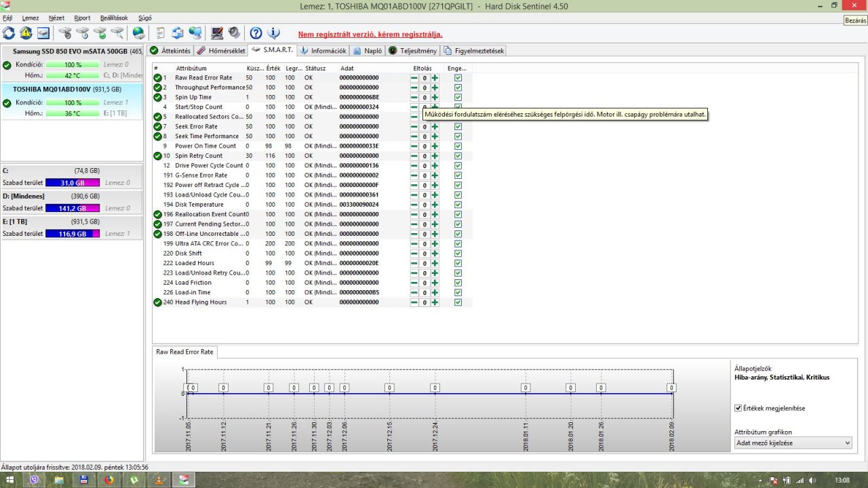Image resolution: width=868 pixels, height=488 pixels.
Task: Open the Beállítások menu
Action: coord(114,18)
